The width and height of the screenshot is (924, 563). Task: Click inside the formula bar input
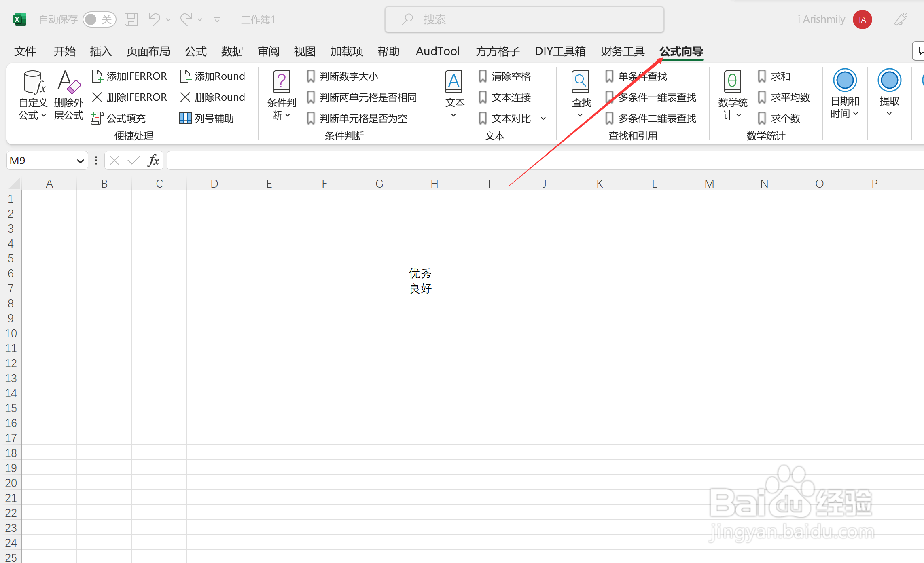click(x=545, y=161)
